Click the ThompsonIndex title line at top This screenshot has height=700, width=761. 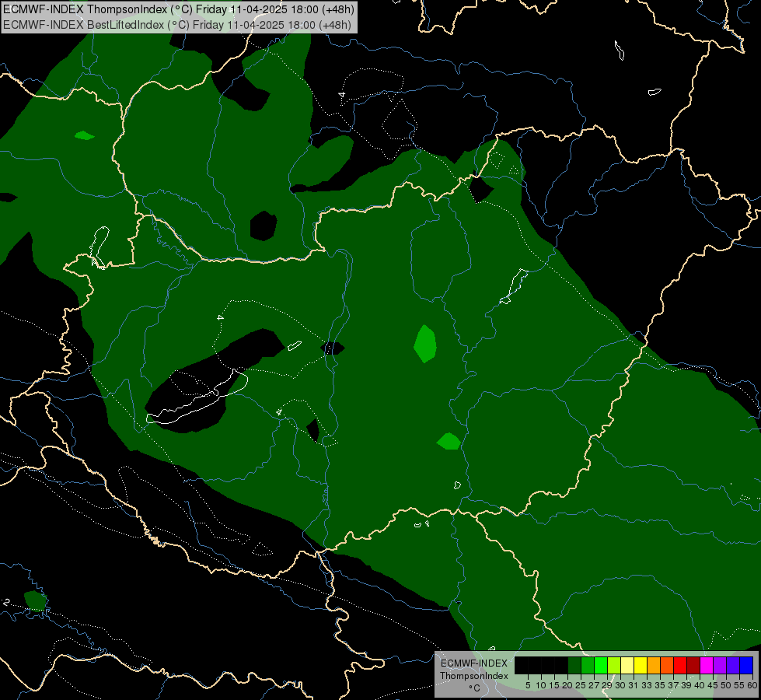pyautogui.click(x=179, y=9)
